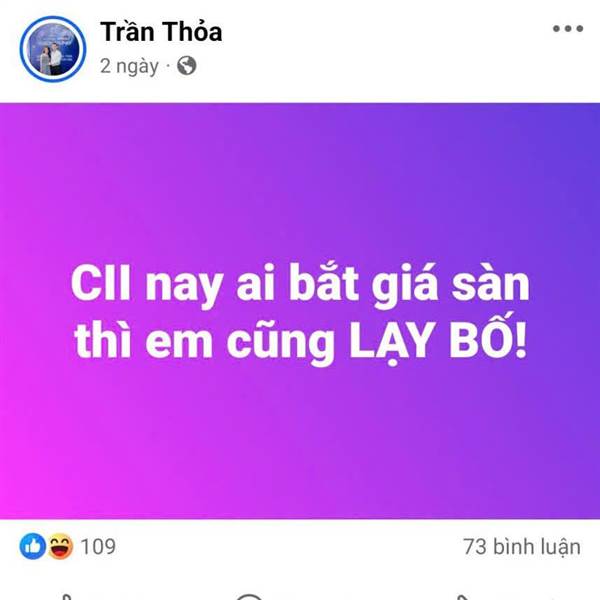Open the Trần Thỏa profile name link
This screenshot has width=600, height=600.
pyautogui.click(x=161, y=31)
